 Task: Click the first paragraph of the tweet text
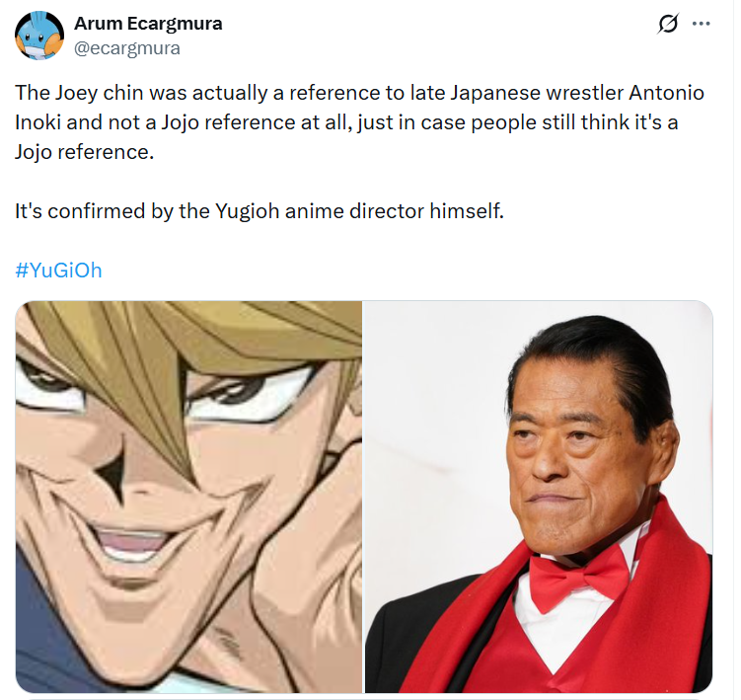359,122
